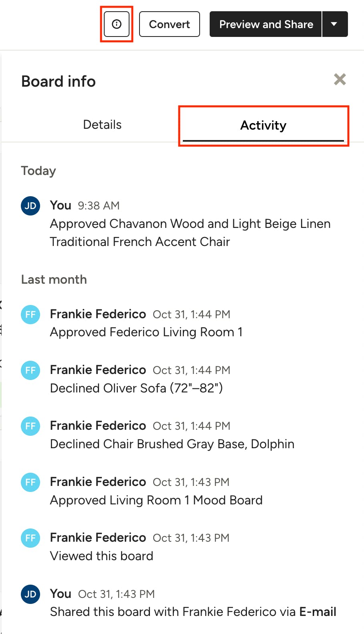Screen dimensions: 364x634
Task: Click FF avatar beside Declined Oliver Sofa entry
Action: point(30,370)
